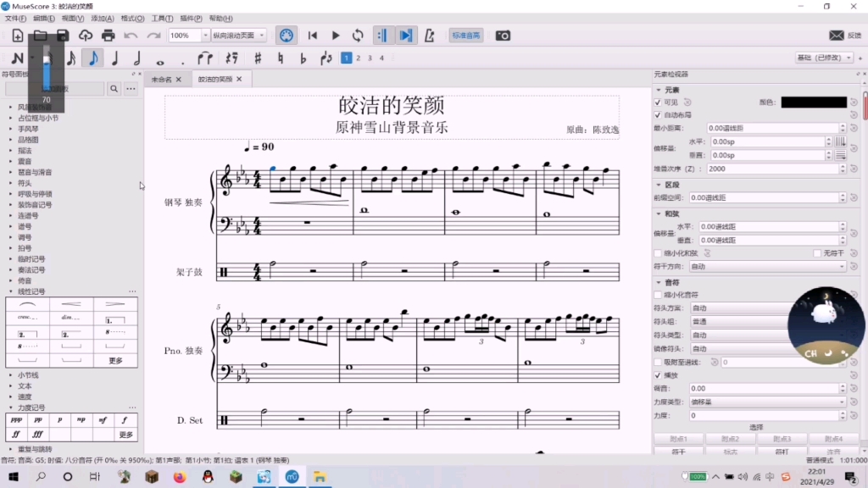This screenshot has width=868, height=488.
Task: Start playback with Play button
Action: pyautogui.click(x=336, y=36)
